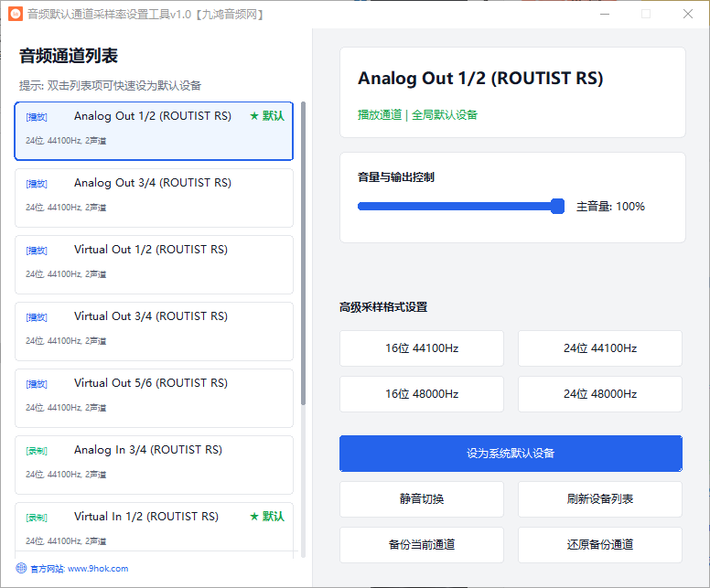The image size is (710, 588).
Task: Click the [录制] tag on Analog In 3/4
Action: [37, 451]
